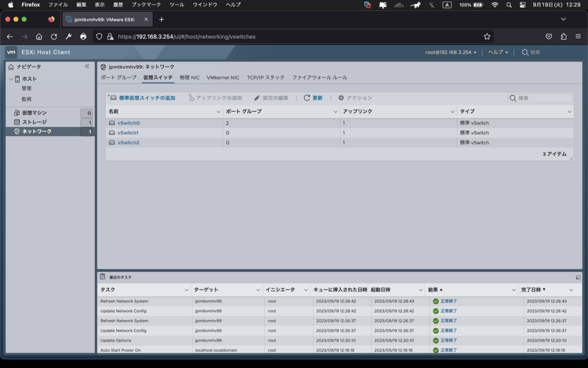Bookmark this page with the star icon

tap(487, 37)
